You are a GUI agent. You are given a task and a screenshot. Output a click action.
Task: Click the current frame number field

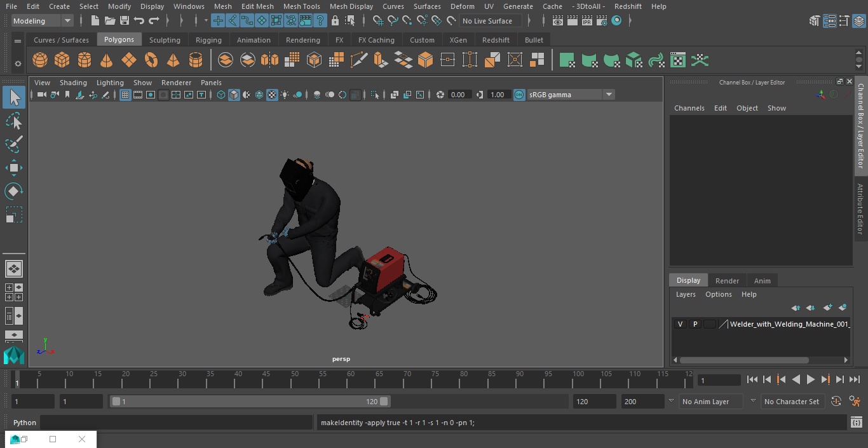tap(719, 380)
